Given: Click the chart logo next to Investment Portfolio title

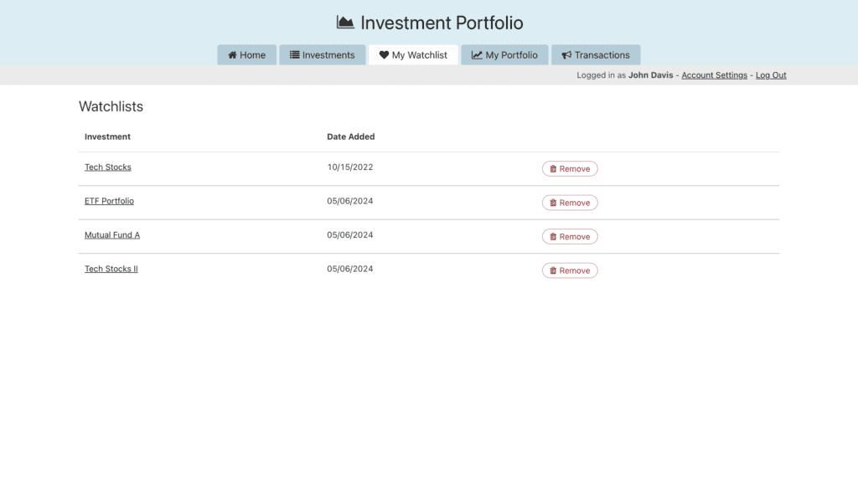Looking at the screenshot, I should [x=345, y=23].
